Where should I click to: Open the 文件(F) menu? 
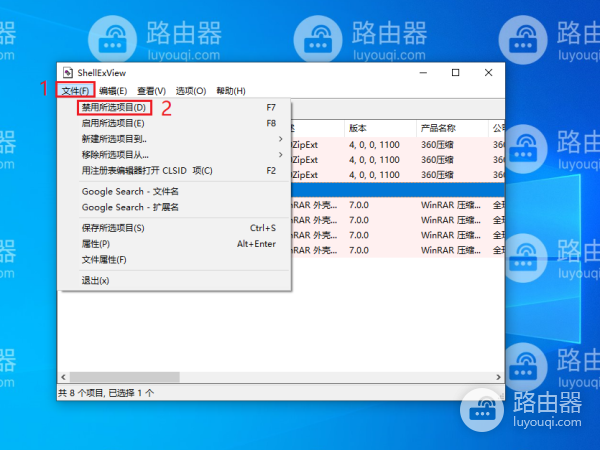[x=75, y=91]
